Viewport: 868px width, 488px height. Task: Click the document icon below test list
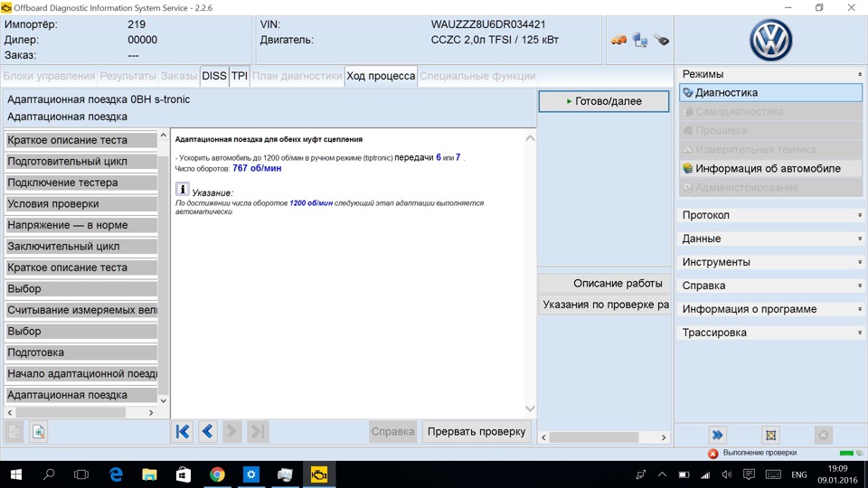pyautogui.click(x=14, y=432)
